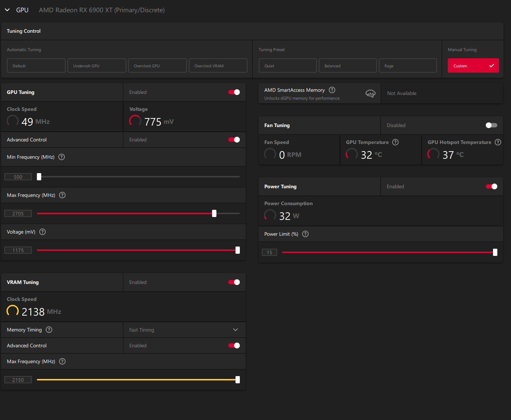This screenshot has width=511, height=420.
Task: Choose Undervolt GPU automatic tuning
Action: pos(97,66)
